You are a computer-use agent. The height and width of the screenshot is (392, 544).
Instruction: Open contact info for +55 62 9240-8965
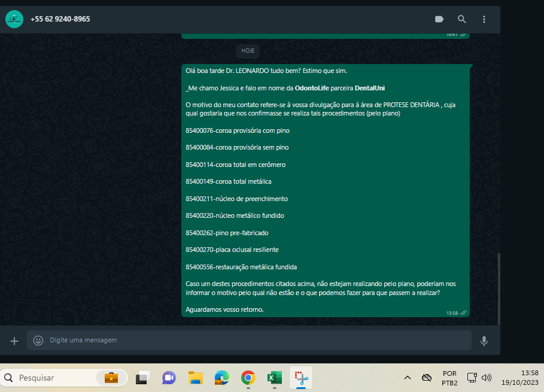point(60,19)
